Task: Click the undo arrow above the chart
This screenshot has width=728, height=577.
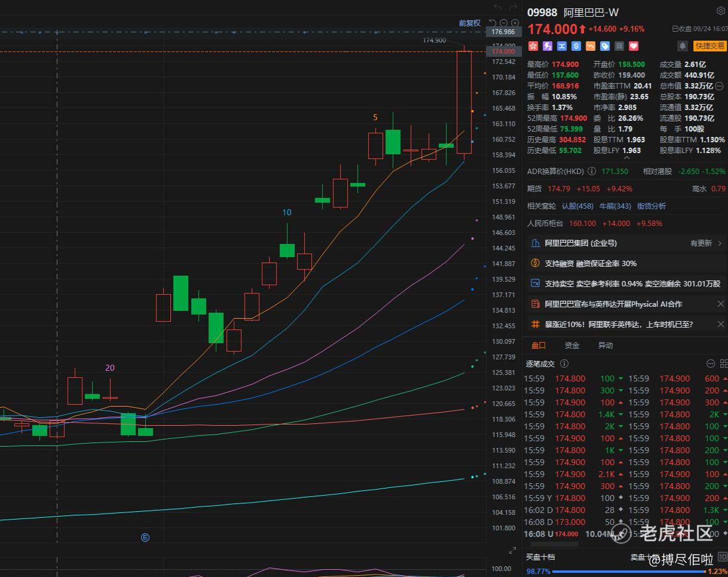Action: [498, 7]
